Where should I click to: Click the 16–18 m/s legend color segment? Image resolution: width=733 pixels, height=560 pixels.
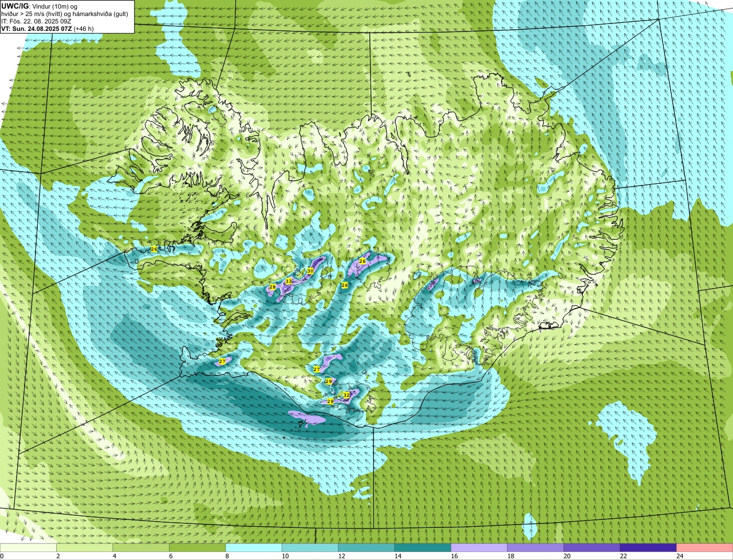479,548
